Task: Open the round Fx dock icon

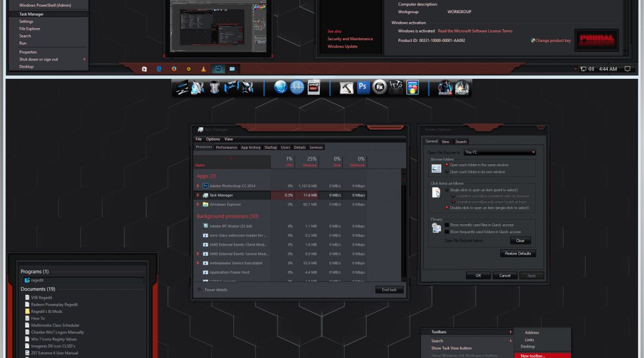Action: click(379, 87)
